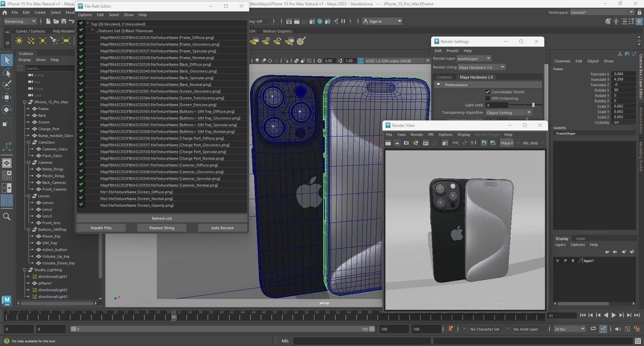Start IPR render in Render View toolbar

pos(426,143)
